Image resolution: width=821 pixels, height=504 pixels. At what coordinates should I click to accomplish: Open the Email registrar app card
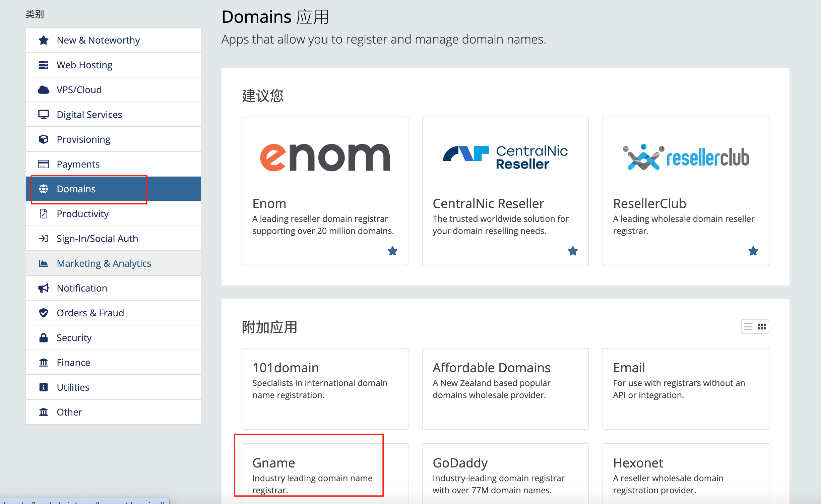[x=686, y=389]
